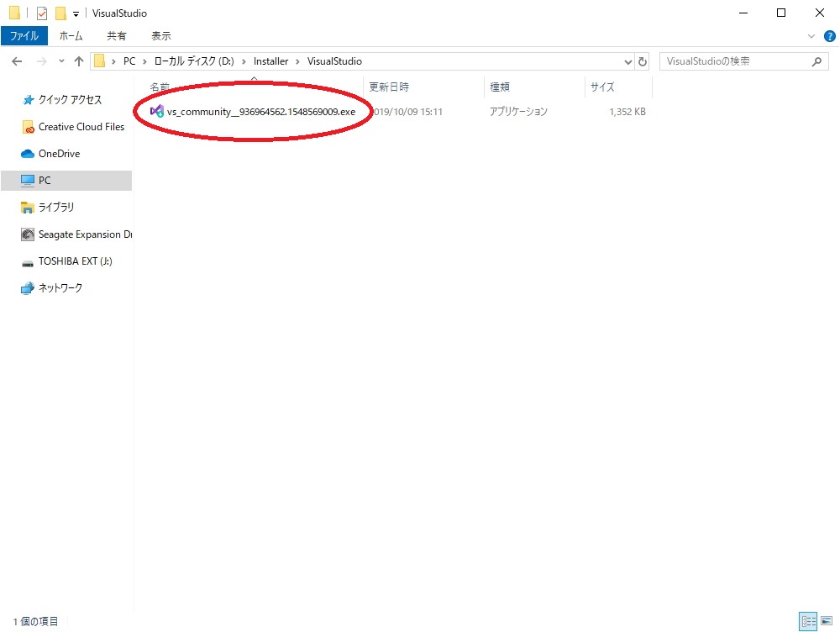Viewport: 840px width, 632px height.
Task: Select クイック アクセス in navigation pane
Action: pyautogui.click(x=71, y=100)
